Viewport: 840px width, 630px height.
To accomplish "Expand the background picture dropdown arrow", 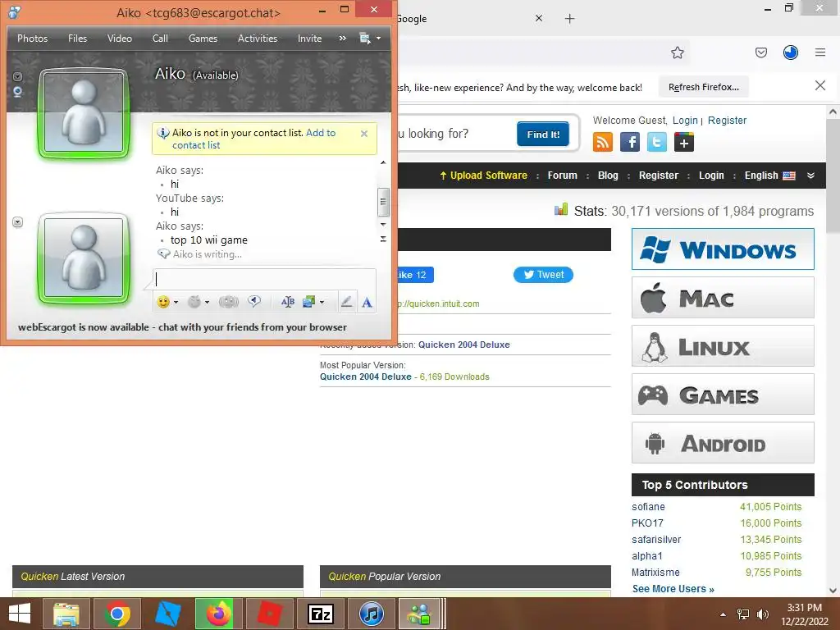I will [x=322, y=302].
